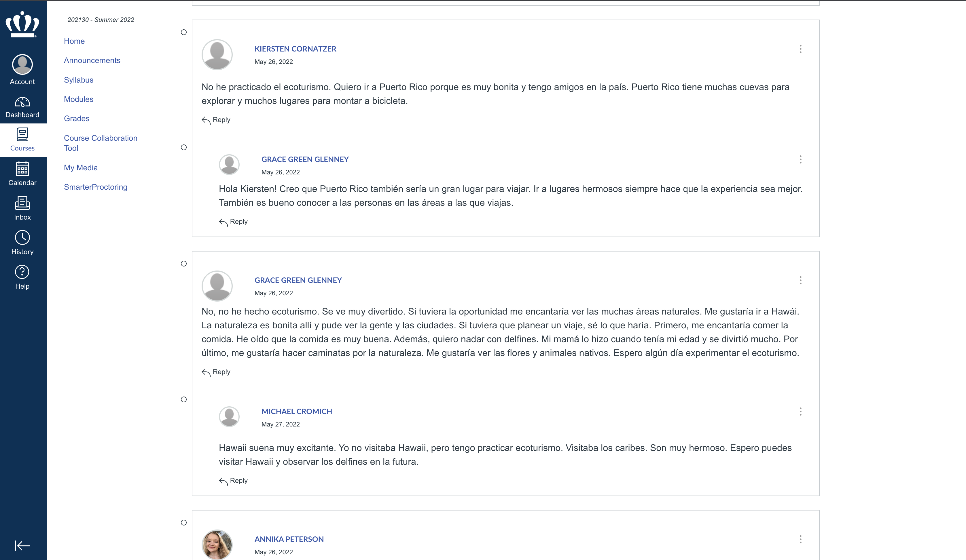The image size is (966, 560).
Task: Toggle read status circle for Annika Peterson's post
Action: (184, 523)
